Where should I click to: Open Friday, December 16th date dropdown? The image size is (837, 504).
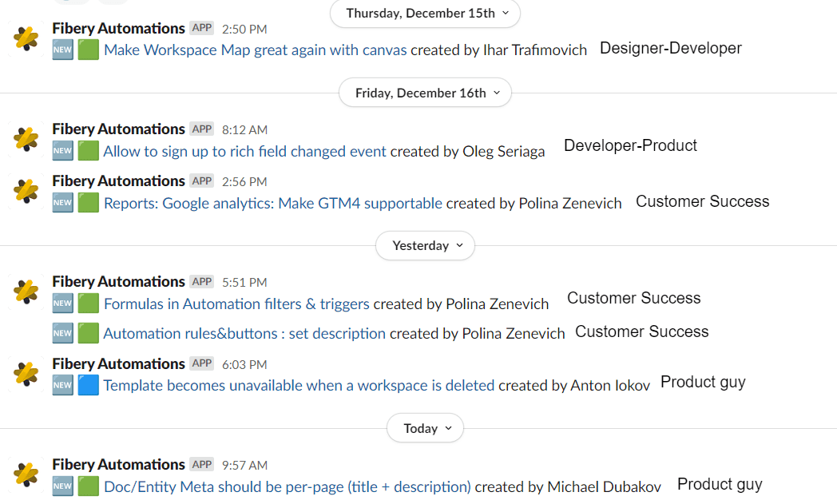425,93
